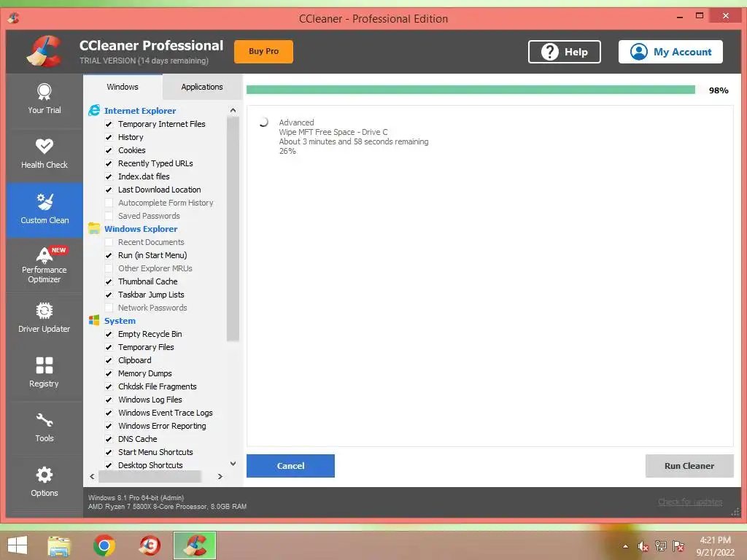Screen dimensions: 747x560
Task: Enable the Network Passwords checkbox
Action: [109, 308]
